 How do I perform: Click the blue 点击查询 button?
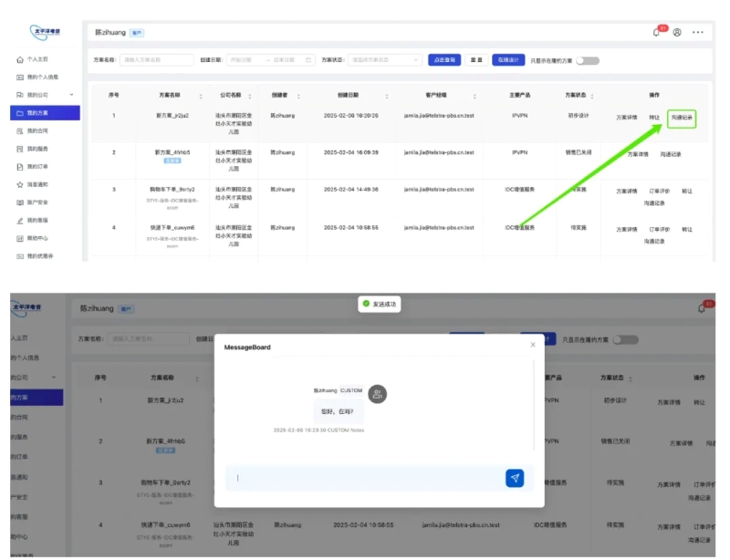point(444,60)
